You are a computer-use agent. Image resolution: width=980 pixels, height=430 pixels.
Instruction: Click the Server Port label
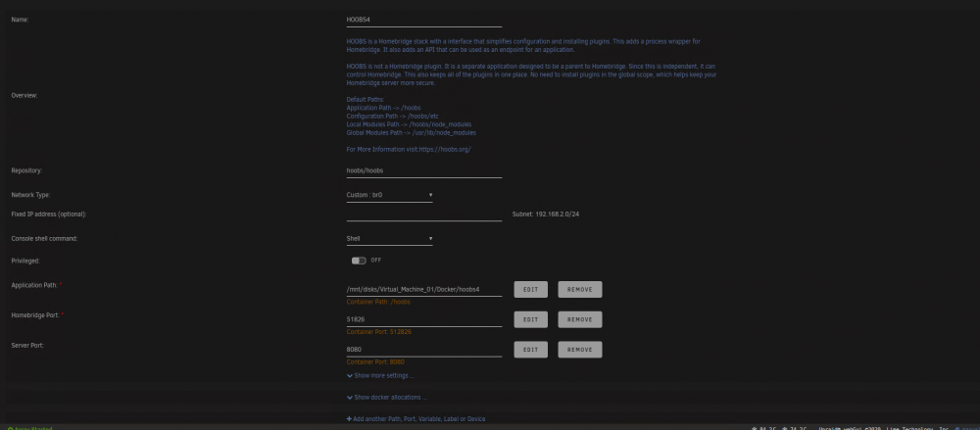coord(27,345)
